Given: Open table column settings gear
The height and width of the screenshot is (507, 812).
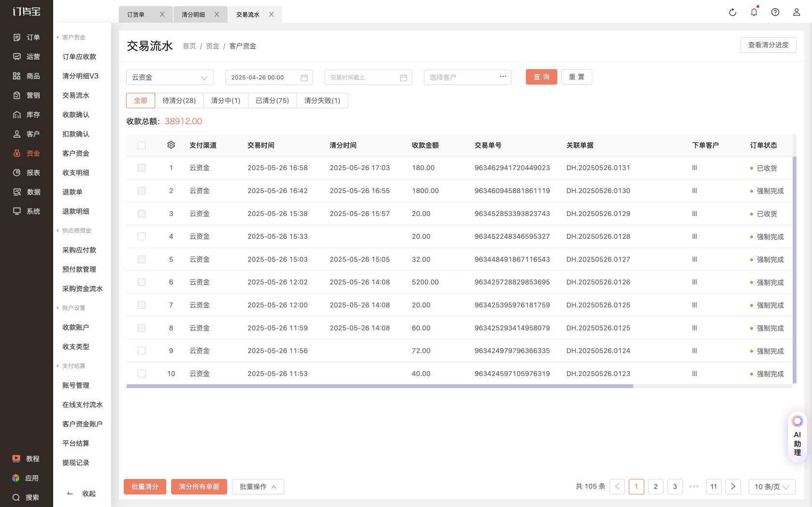Looking at the screenshot, I should (171, 145).
